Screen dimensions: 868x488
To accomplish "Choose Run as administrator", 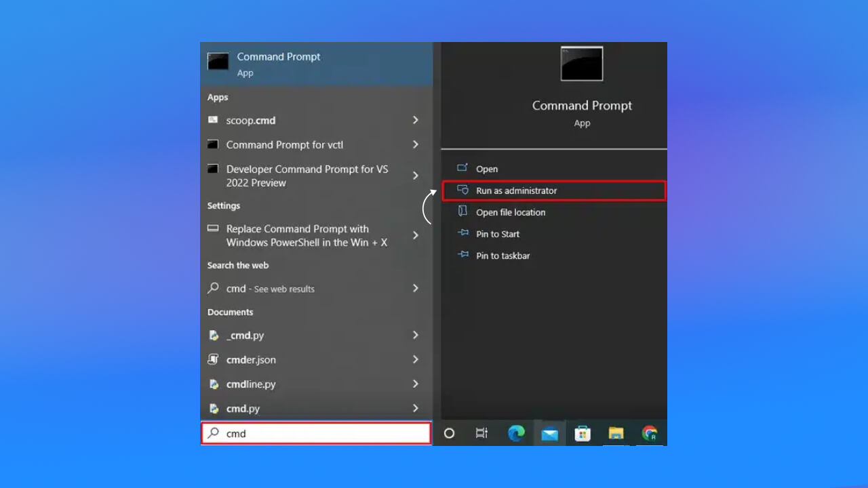I will point(554,190).
